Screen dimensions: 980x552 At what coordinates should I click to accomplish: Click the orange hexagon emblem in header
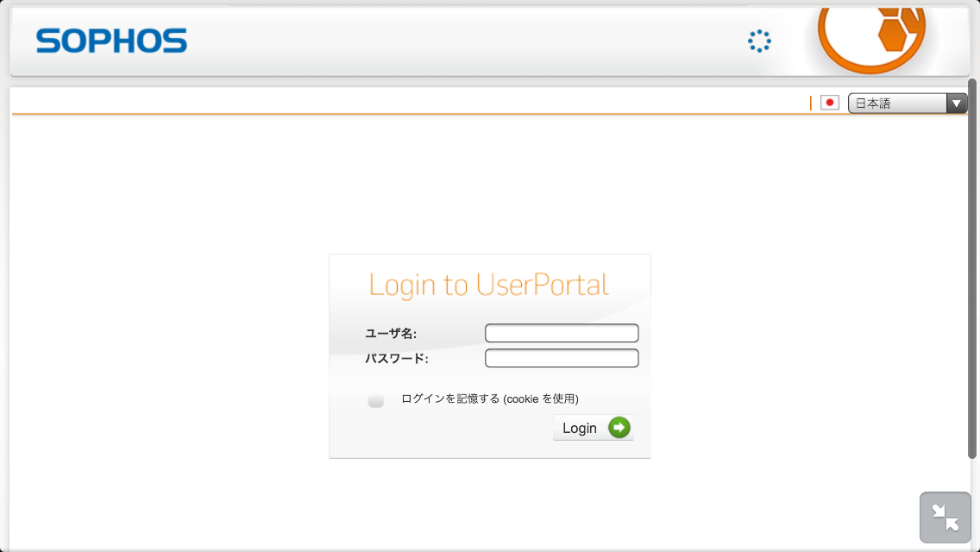tap(872, 40)
